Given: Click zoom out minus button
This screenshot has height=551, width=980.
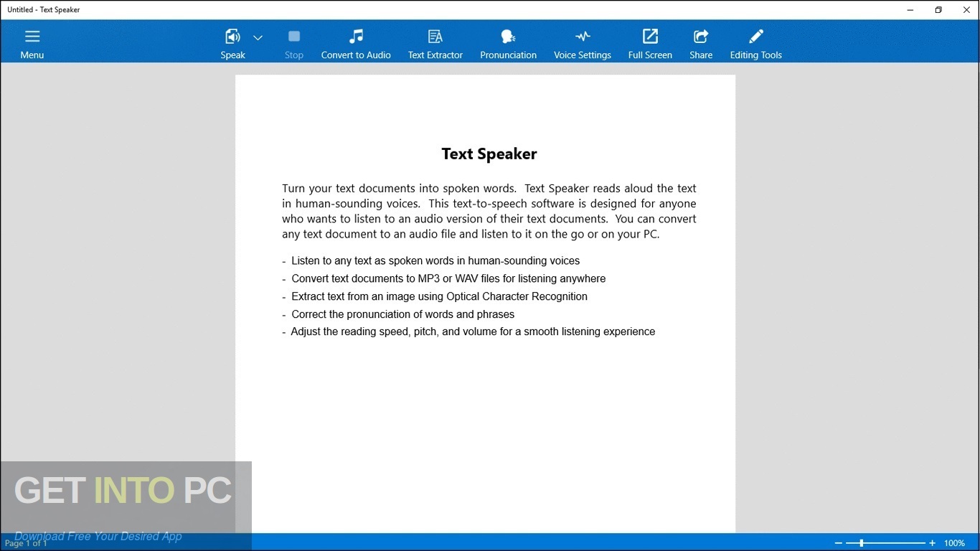Looking at the screenshot, I should (838, 543).
